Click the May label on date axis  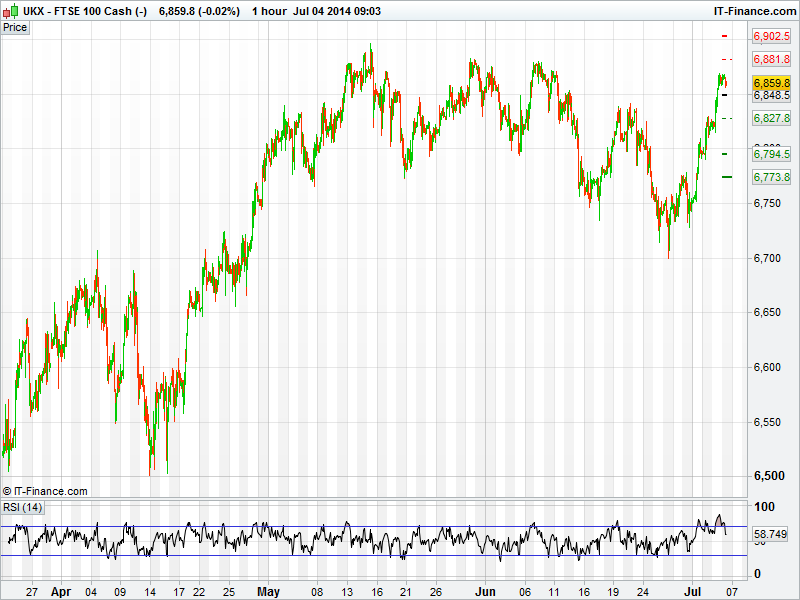click(270, 591)
